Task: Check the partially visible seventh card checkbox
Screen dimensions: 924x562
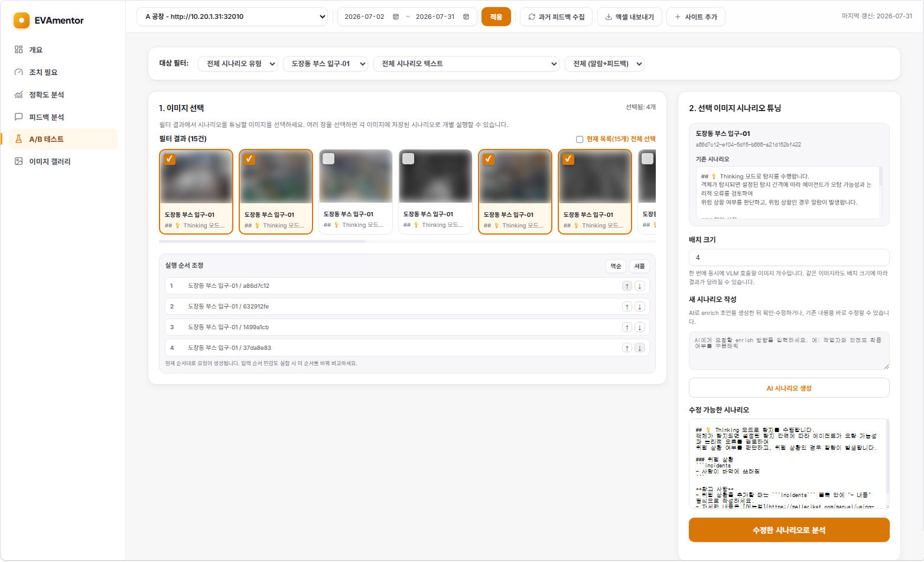Action: (x=648, y=159)
